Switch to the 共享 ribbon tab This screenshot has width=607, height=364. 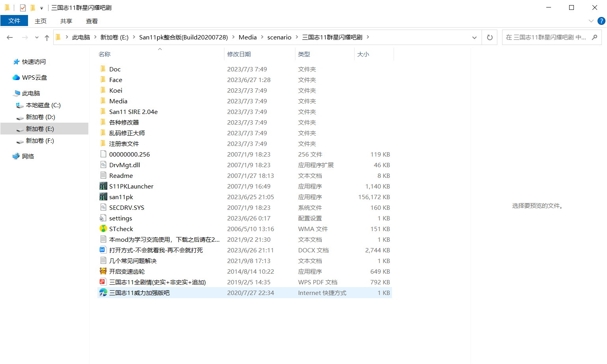pyautogui.click(x=66, y=21)
